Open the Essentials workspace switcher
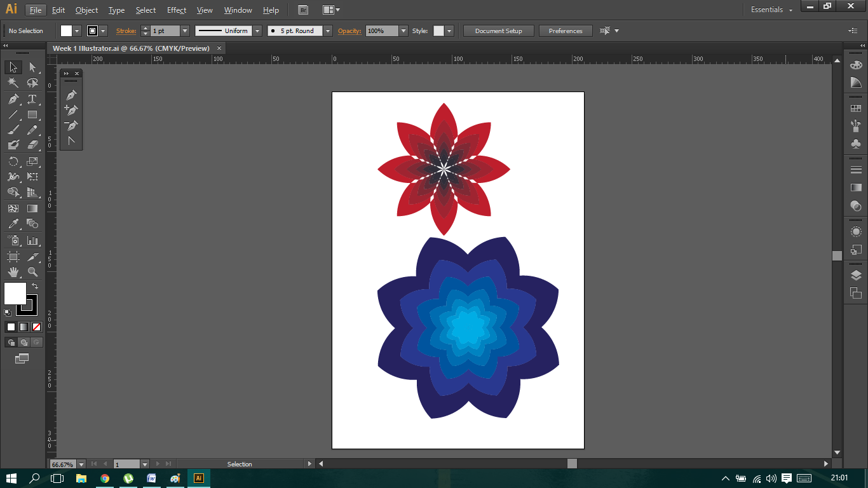This screenshot has height=488, width=868. (x=771, y=10)
